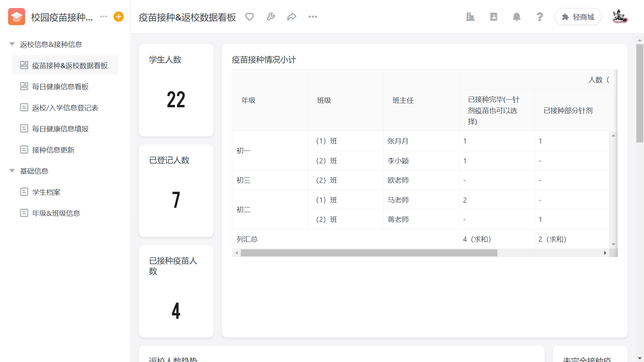Viewport: 644px width, 362px height.
Task: Click the share arrow icon
Action: pyautogui.click(x=291, y=17)
